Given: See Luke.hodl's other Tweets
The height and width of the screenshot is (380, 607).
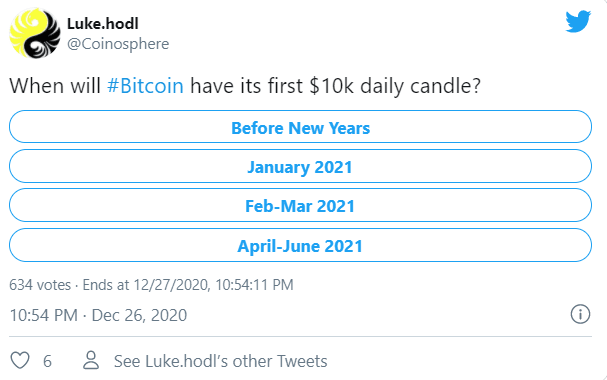Looking at the screenshot, I should [221, 361].
